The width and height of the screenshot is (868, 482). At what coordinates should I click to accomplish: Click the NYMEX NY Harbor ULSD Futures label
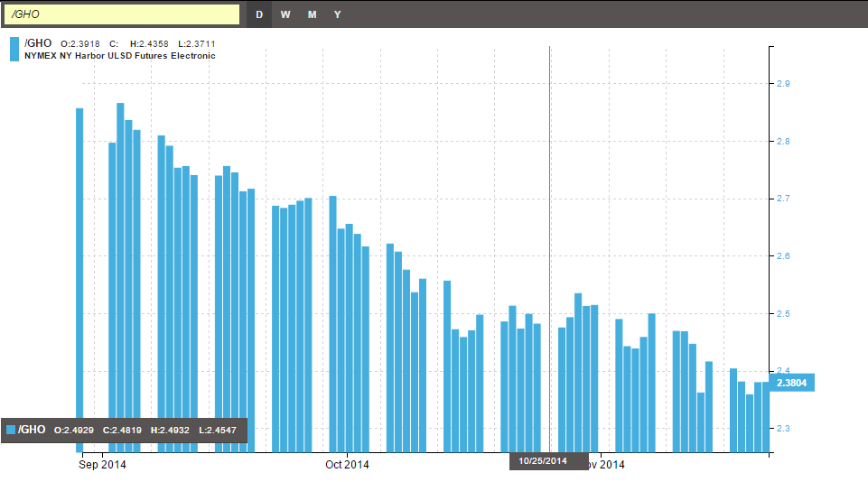coord(120,56)
